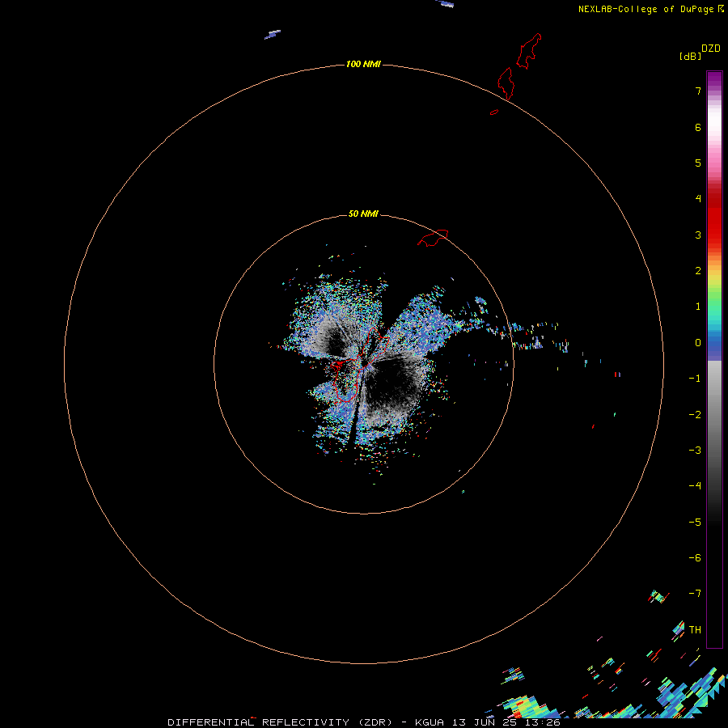Image resolution: width=728 pixels, height=728 pixels.
Task: Click the Differential Reflectivity (ZDR) title text
Action: (280, 722)
